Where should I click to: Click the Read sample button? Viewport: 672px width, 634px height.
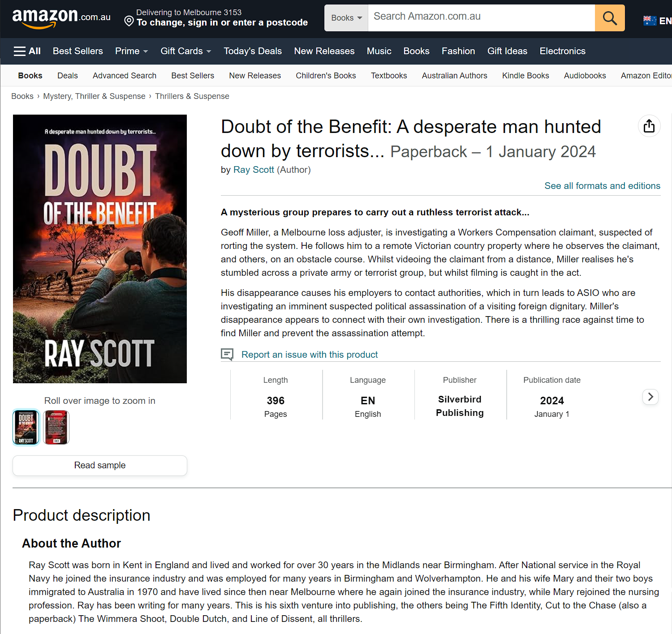tap(100, 466)
